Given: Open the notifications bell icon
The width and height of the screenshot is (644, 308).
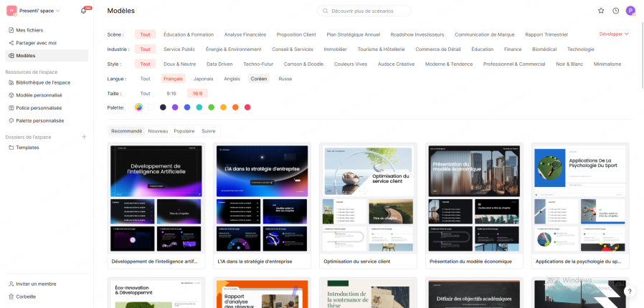Looking at the screenshot, I should 84,11.
